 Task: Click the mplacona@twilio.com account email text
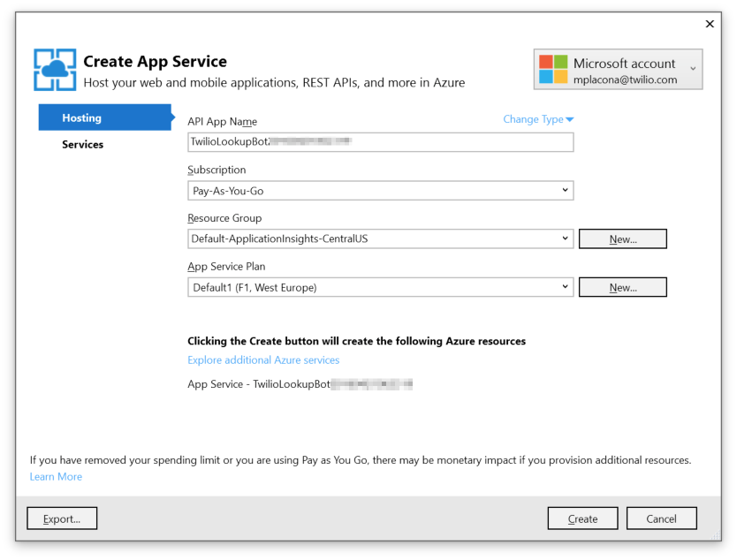pyautogui.click(x=625, y=79)
